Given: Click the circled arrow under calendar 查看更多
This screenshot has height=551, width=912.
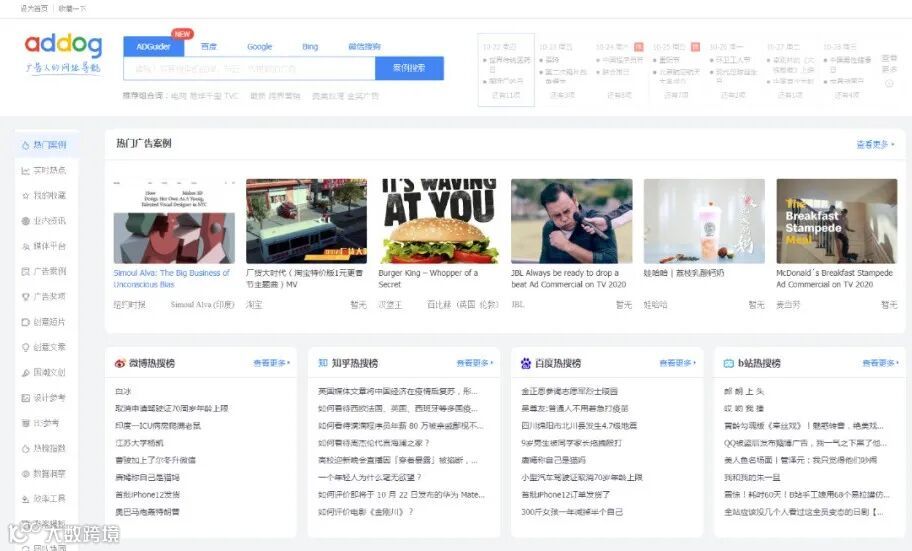Looking at the screenshot, I should (889, 84).
